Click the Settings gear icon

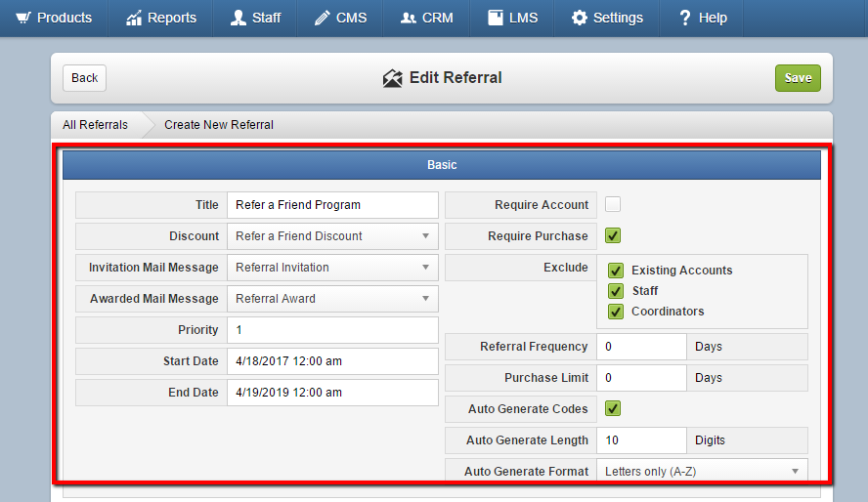click(x=579, y=18)
